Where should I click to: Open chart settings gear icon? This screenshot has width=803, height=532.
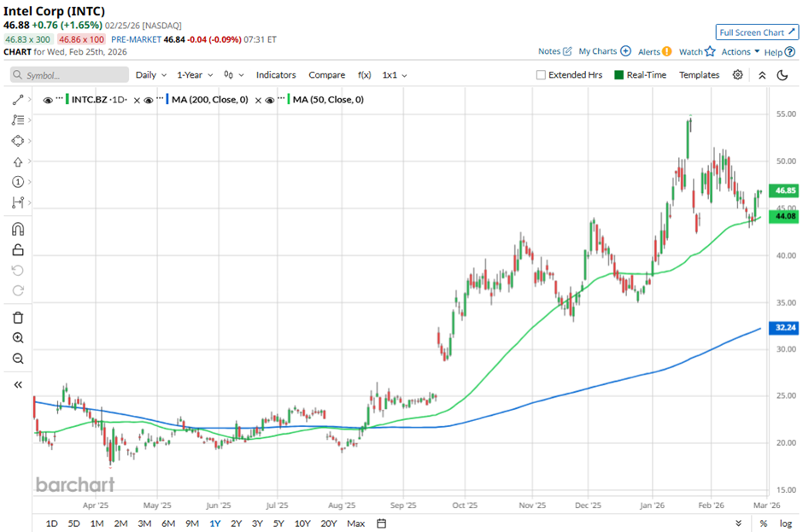[738, 75]
